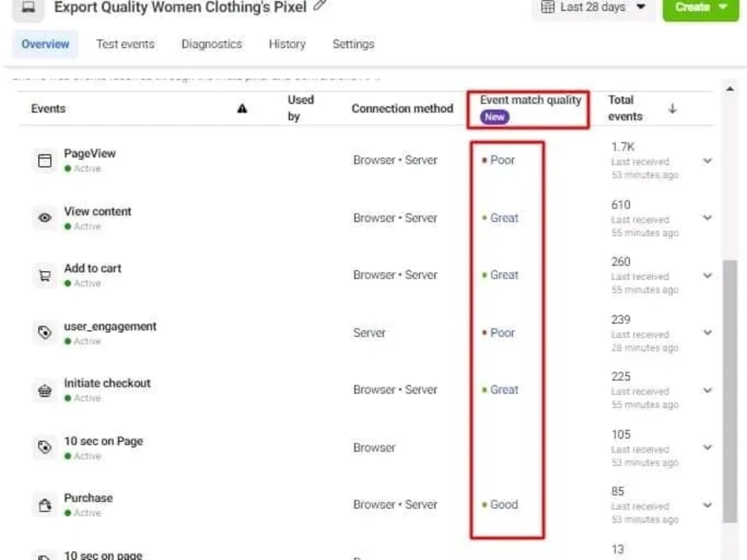Click the View content event name

pos(98,211)
